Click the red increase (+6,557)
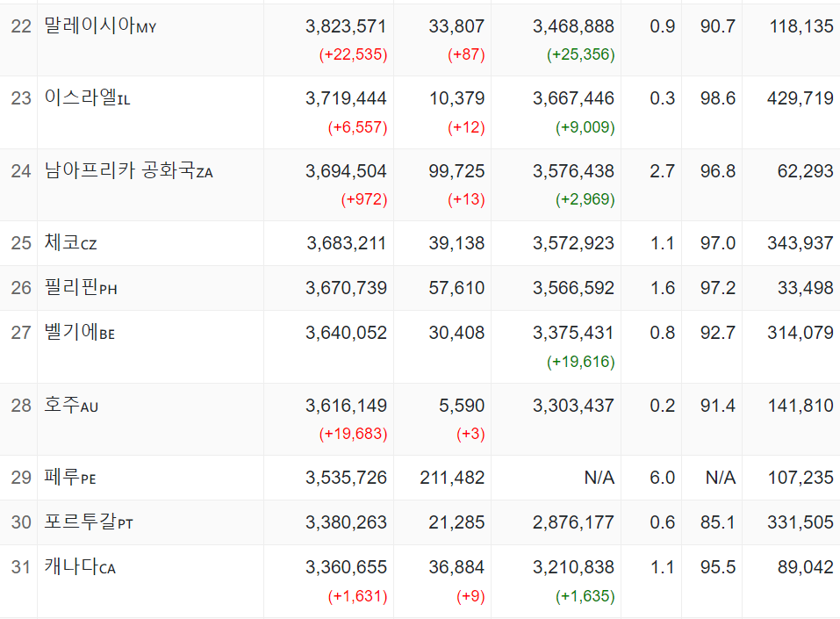840x619 pixels. 358,127
